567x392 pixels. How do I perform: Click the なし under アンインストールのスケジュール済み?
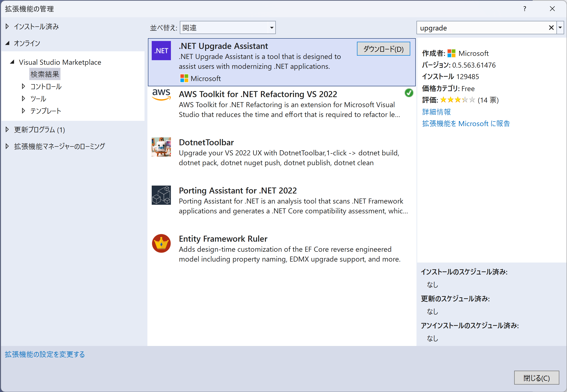pyautogui.click(x=433, y=338)
